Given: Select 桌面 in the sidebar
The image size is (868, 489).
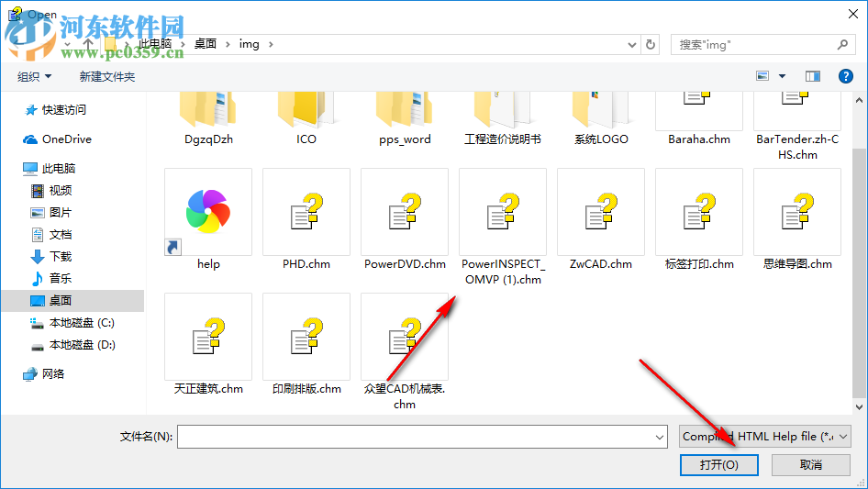Looking at the screenshot, I should (x=72, y=301).
